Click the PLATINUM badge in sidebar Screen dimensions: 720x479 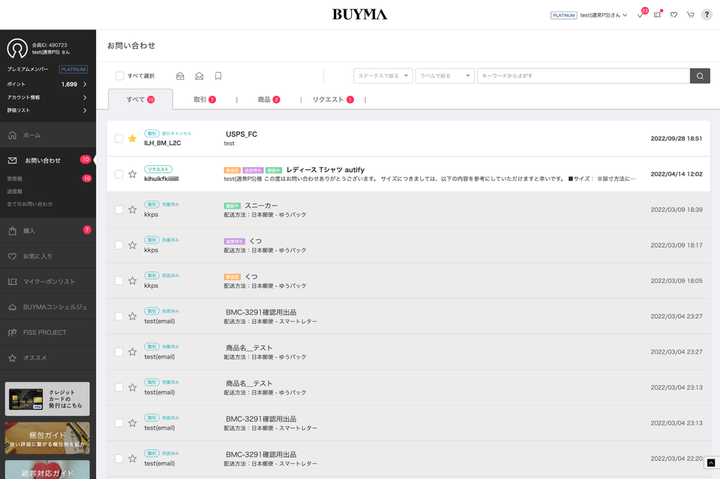click(x=73, y=69)
